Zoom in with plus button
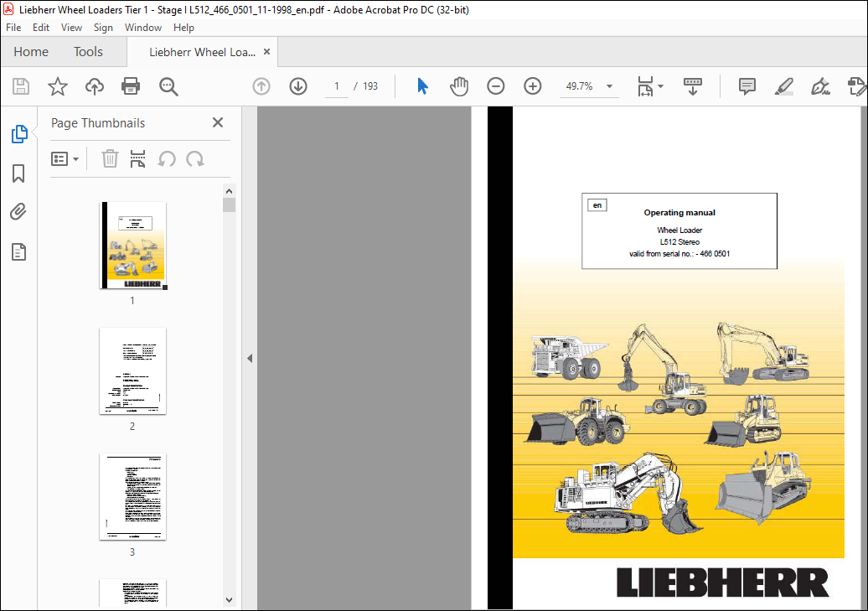This screenshot has height=611, width=868. (x=533, y=86)
